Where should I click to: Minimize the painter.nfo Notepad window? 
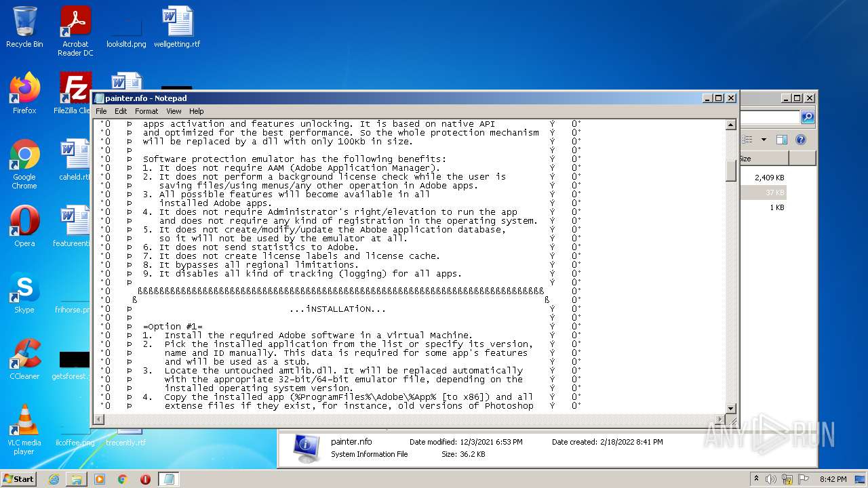(x=708, y=98)
